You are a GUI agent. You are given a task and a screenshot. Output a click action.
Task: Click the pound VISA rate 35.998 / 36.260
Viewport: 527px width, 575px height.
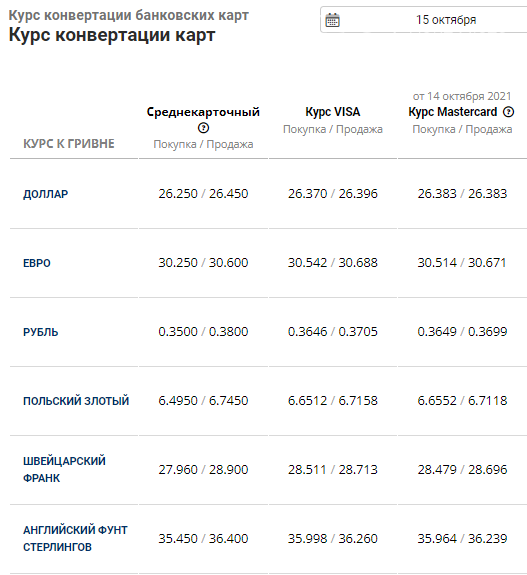tap(333, 538)
